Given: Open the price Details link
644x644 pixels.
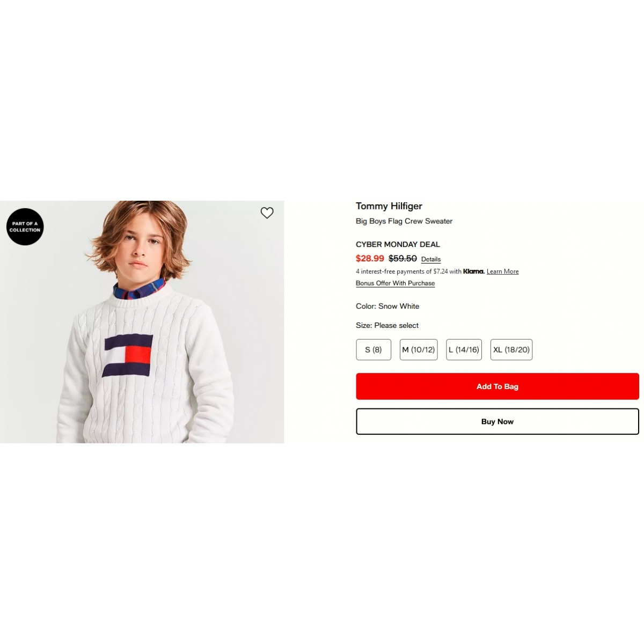Looking at the screenshot, I should click(x=431, y=259).
